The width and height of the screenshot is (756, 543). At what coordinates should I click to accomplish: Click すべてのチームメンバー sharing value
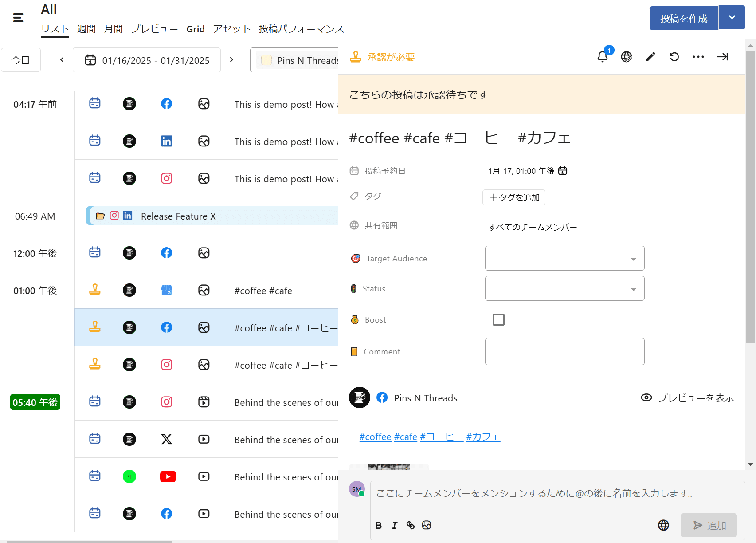click(x=533, y=227)
